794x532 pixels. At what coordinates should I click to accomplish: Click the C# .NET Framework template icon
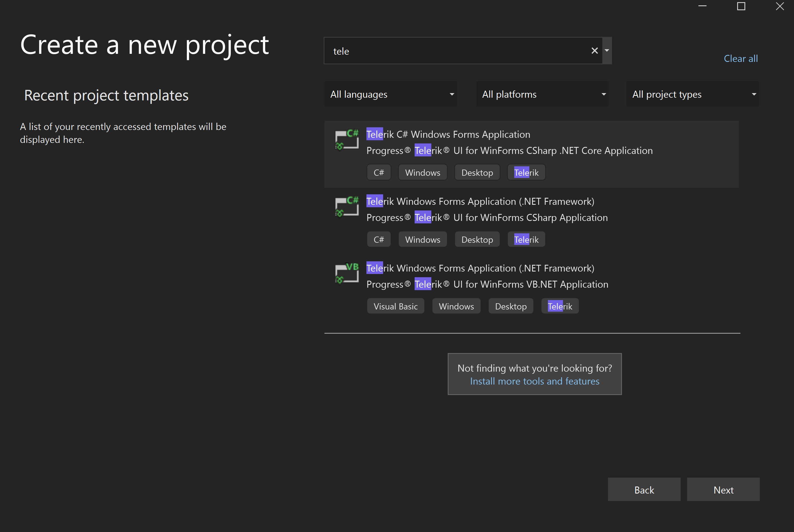[347, 206]
